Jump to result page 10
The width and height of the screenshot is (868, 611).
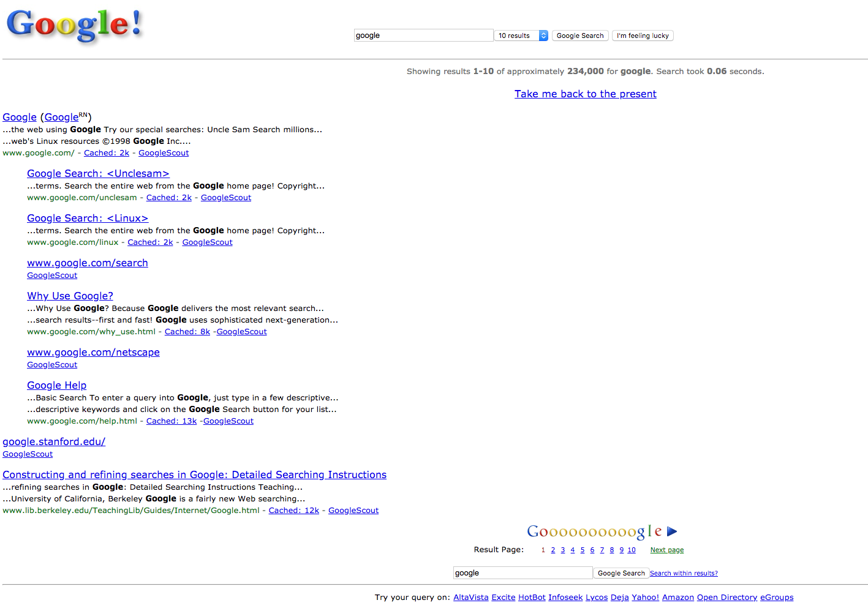click(631, 550)
